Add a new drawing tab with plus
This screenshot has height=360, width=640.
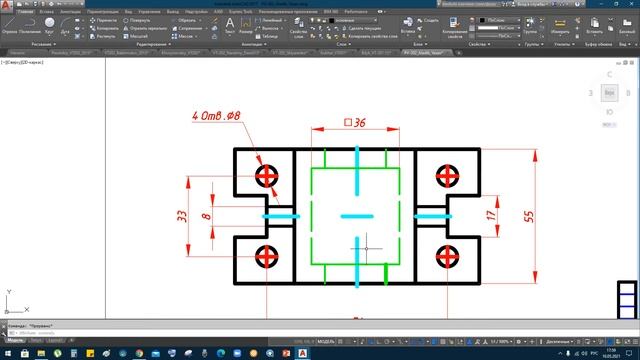tap(459, 53)
